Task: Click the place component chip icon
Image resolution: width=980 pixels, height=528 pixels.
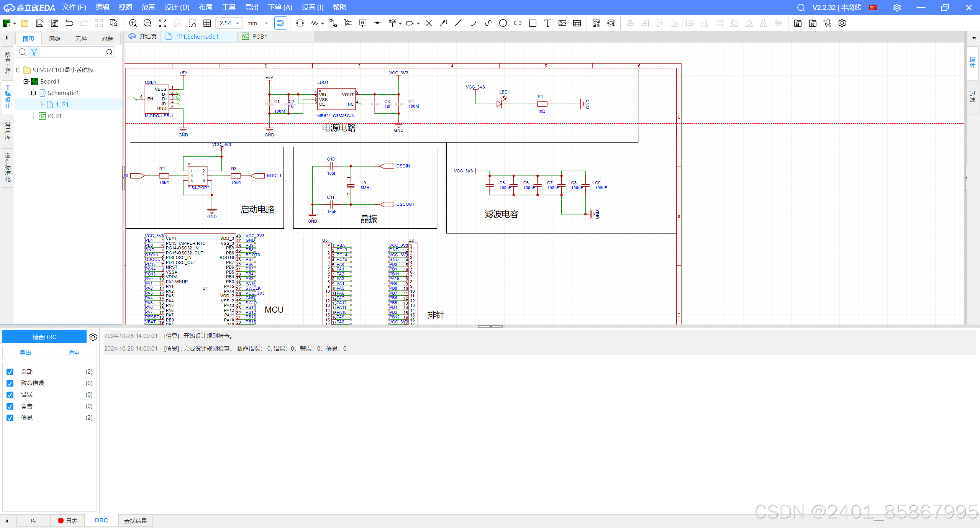Action: (x=300, y=23)
